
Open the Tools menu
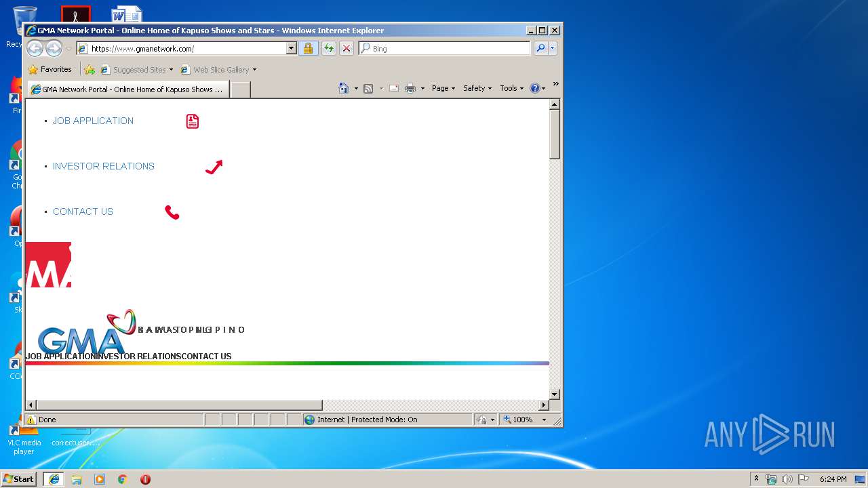pos(512,88)
